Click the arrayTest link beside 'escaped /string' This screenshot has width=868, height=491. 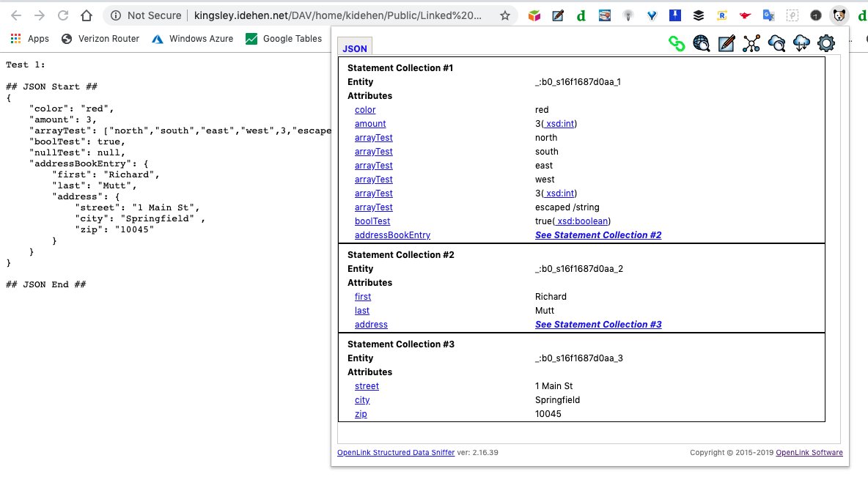tap(374, 207)
